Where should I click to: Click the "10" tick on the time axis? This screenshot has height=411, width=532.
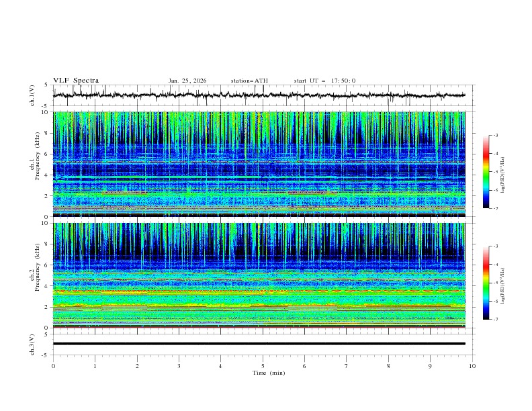click(x=472, y=366)
